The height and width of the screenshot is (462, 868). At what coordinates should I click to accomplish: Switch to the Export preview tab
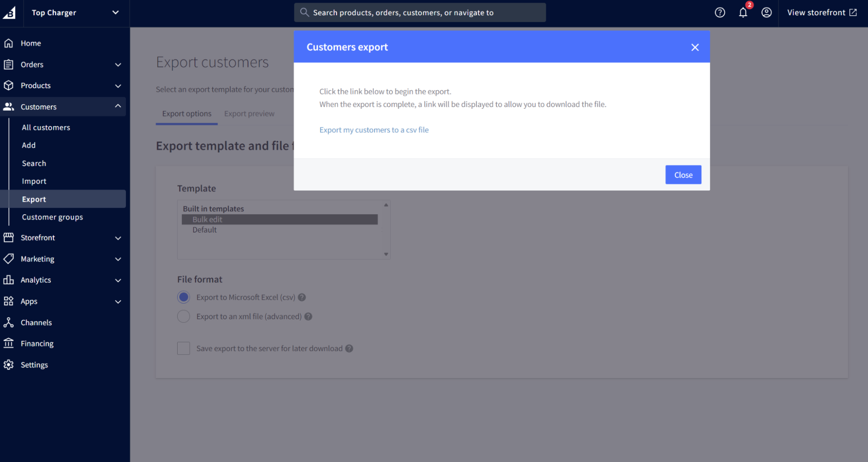click(249, 113)
